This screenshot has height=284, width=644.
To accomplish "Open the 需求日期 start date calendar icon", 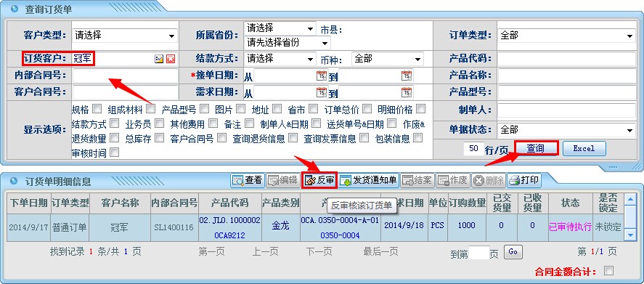I will (x=321, y=92).
